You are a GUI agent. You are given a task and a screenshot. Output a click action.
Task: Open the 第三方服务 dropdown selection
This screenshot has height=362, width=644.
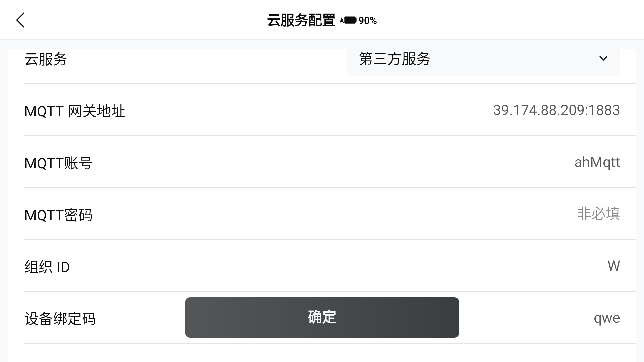[x=394, y=59]
